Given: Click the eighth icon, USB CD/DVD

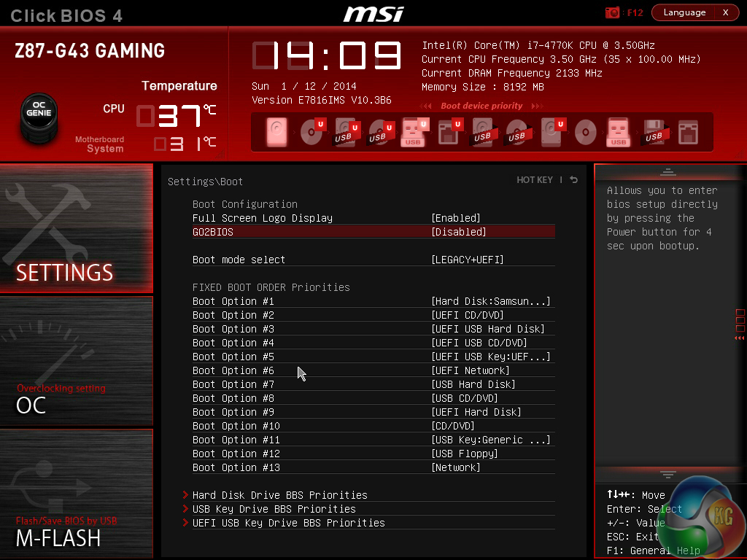Looking at the screenshot, I should coord(518,132).
